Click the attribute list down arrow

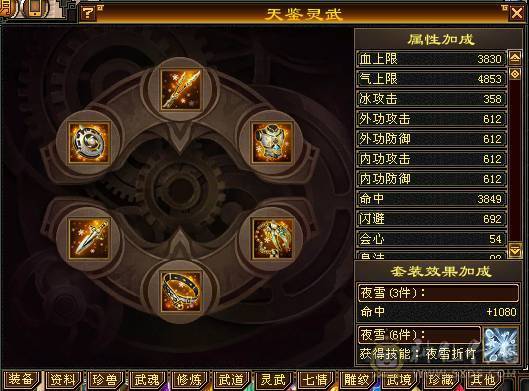pyautogui.click(x=515, y=250)
